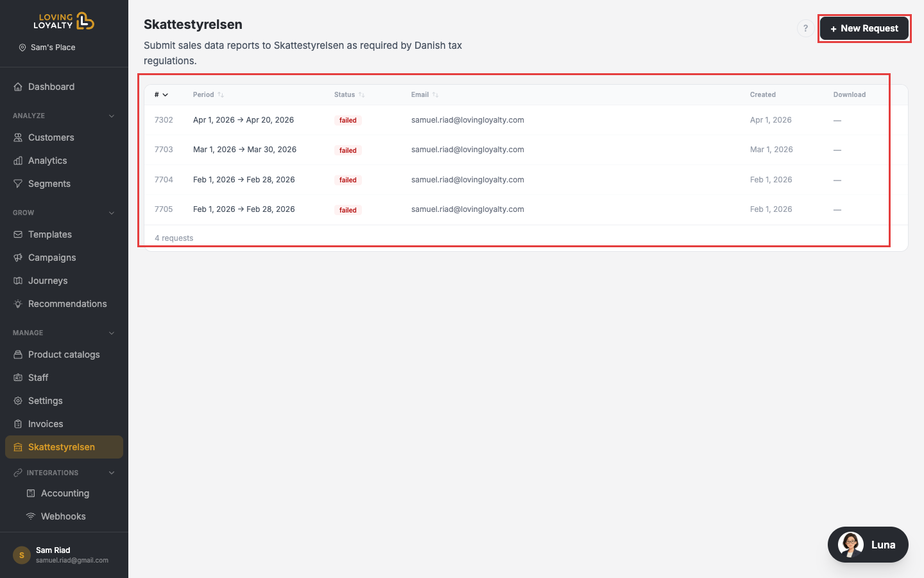
Task: Click the location pin icon beside Sam's Place
Action: [x=22, y=48]
